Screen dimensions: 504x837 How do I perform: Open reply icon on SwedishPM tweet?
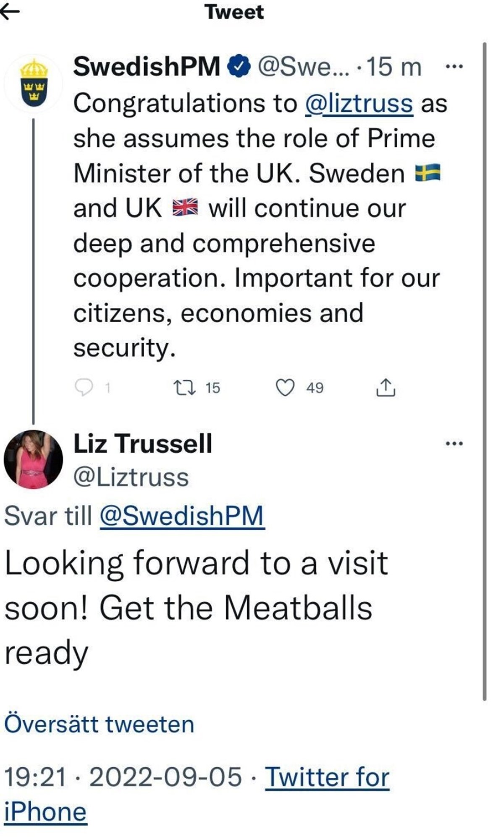click(x=84, y=387)
